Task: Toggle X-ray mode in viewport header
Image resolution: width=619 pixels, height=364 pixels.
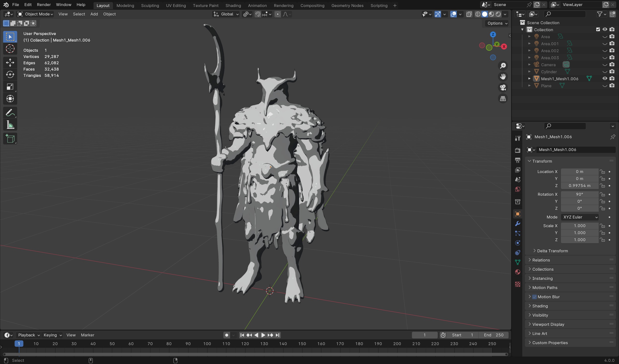Action: pyautogui.click(x=469, y=14)
